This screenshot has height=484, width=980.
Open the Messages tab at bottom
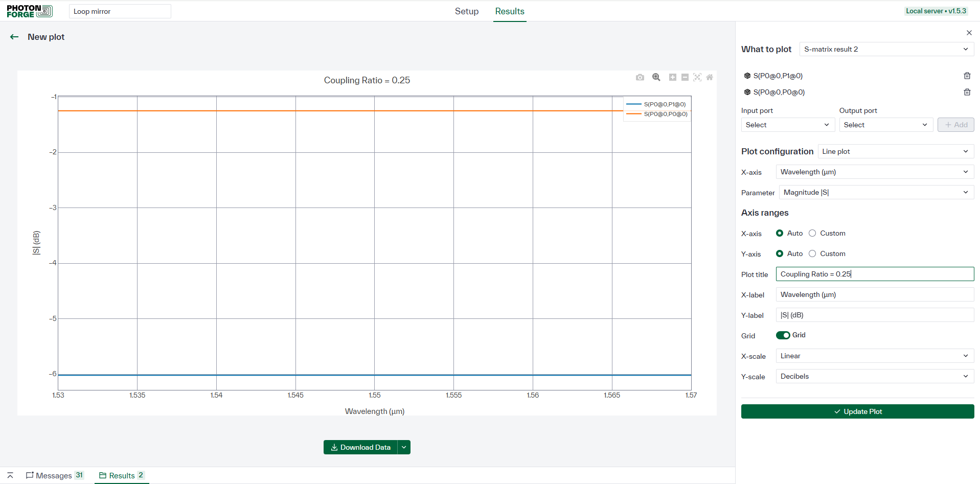pyautogui.click(x=55, y=475)
